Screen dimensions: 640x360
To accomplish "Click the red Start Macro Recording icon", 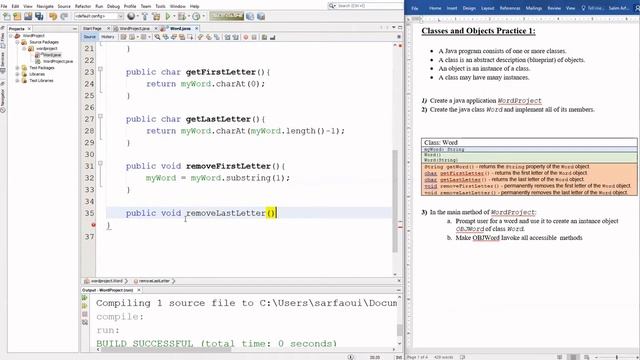I will click(x=246, y=37).
